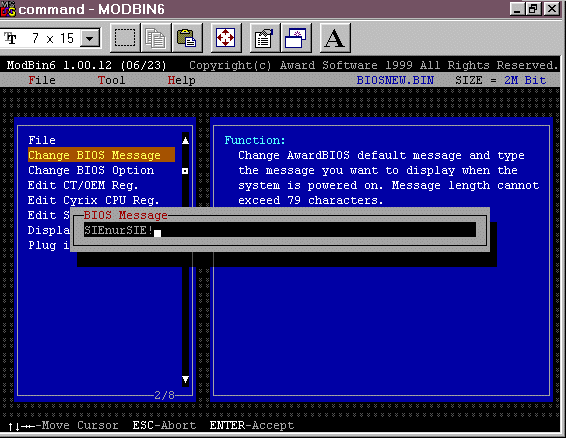Open the 7 x 15 font size dropdown

(90, 38)
